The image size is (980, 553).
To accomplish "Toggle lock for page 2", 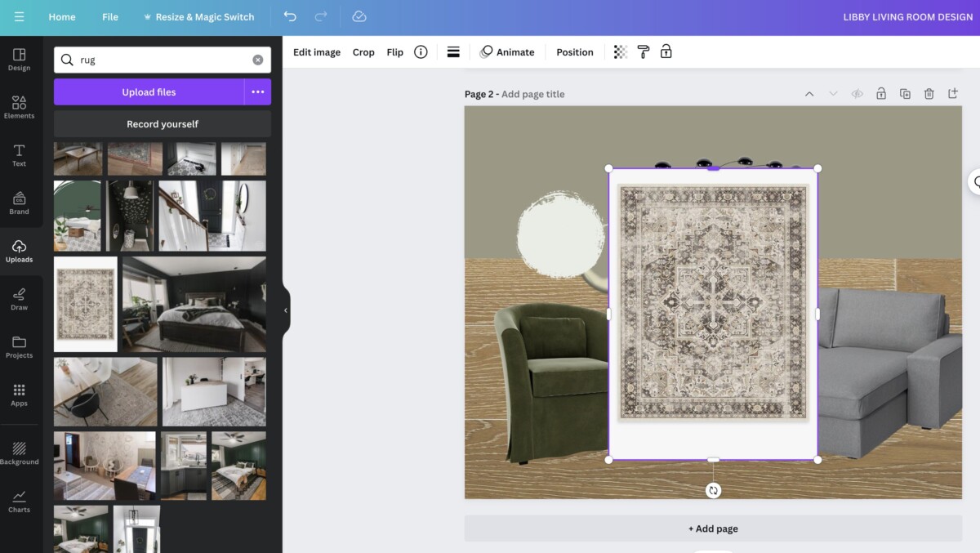I will coord(880,93).
